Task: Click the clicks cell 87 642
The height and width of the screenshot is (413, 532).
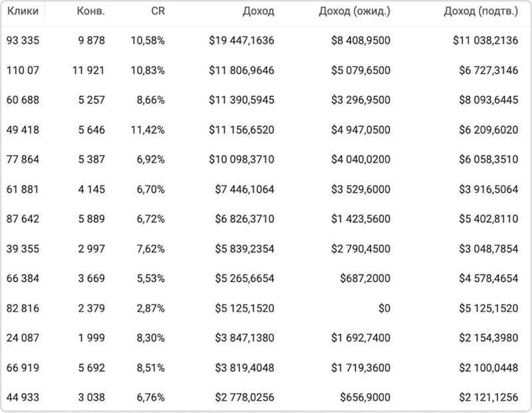Action: point(23,219)
